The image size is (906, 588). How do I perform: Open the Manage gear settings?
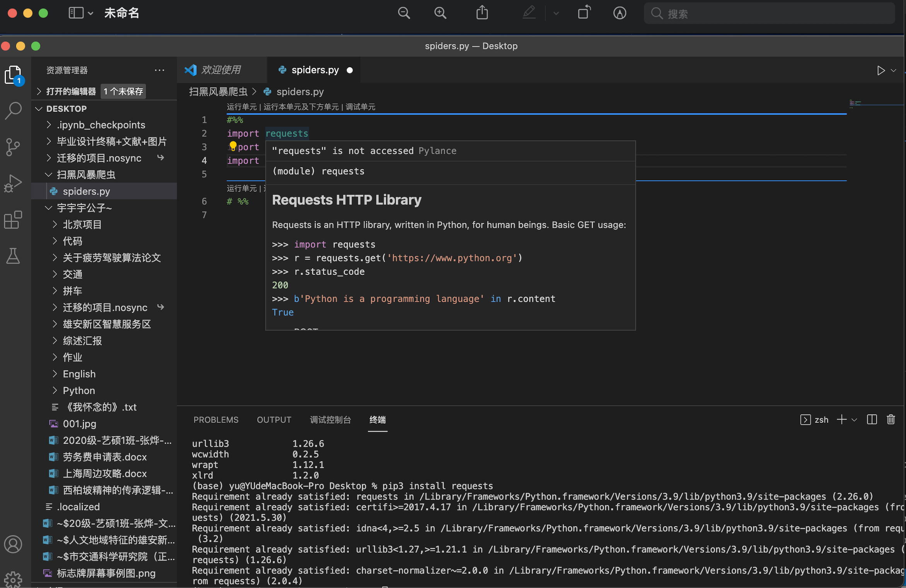[x=13, y=580]
